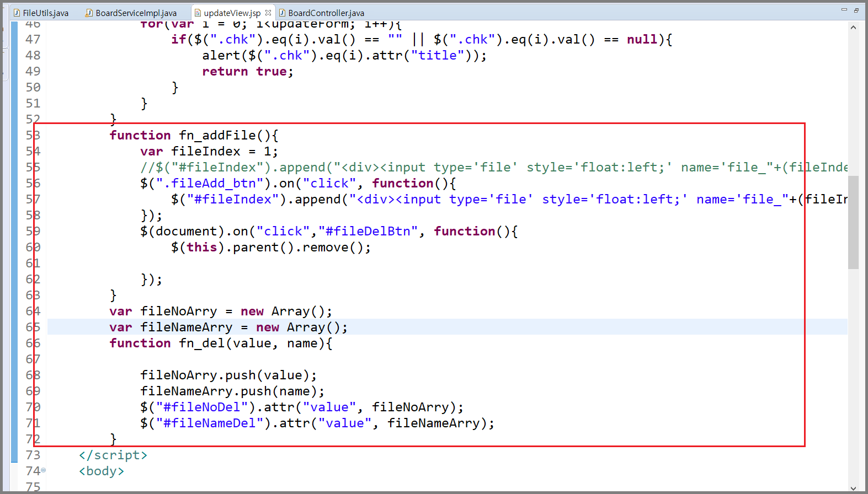Click the updateView.jsp file icon
Image resolution: width=868 pixels, height=494 pixels.
(198, 13)
